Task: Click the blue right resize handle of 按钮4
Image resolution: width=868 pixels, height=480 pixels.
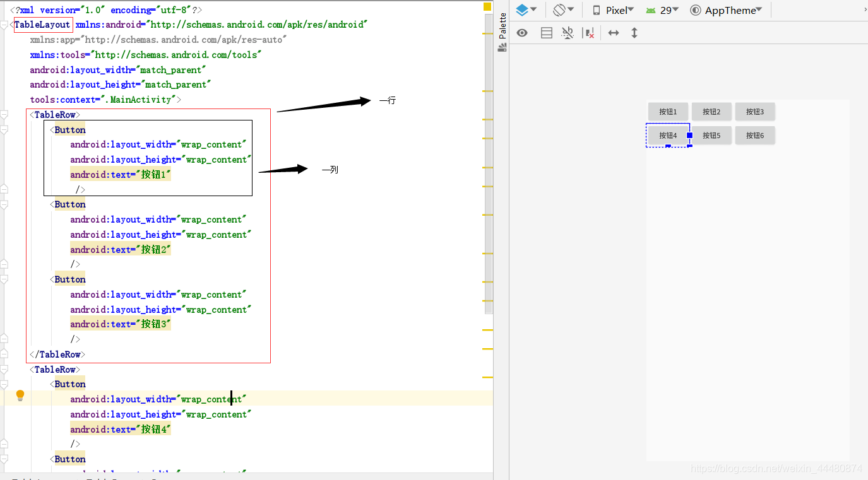Action: (690, 135)
